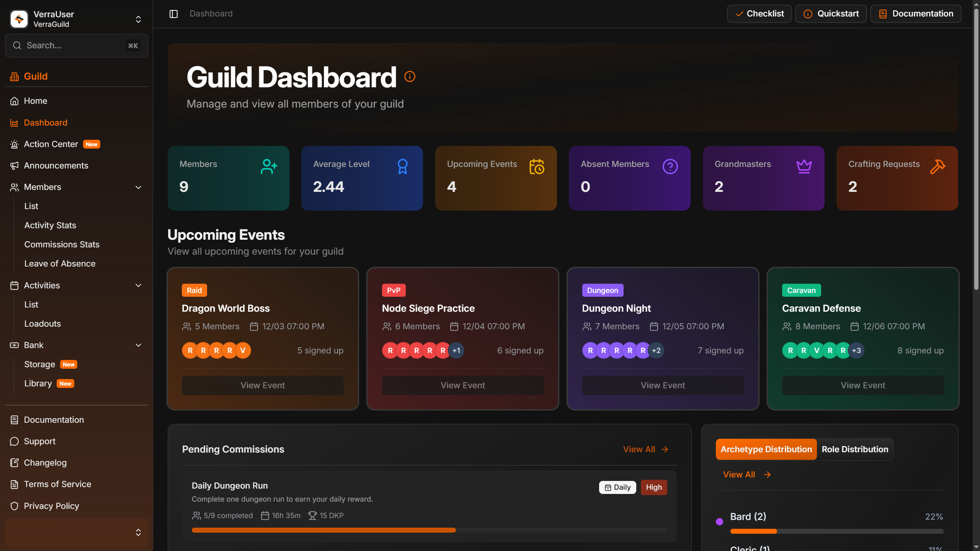Image resolution: width=980 pixels, height=551 pixels.
Task: Expand the Bank section chevron
Action: (138, 345)
